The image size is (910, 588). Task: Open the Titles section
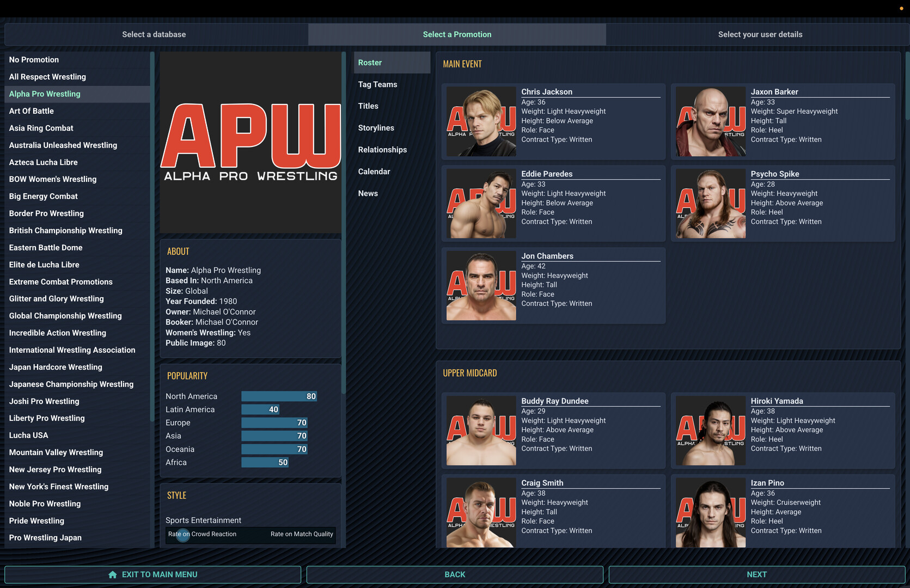pyautogui.click(x=368, y=106)
